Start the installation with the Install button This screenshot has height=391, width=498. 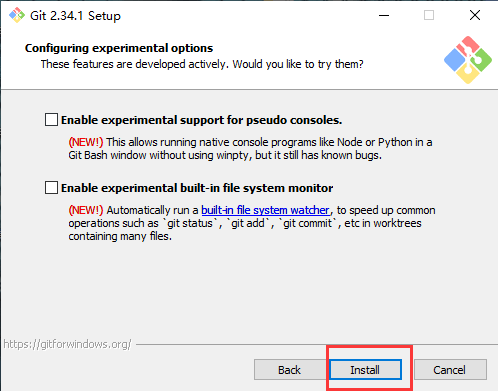pos(365,370)
